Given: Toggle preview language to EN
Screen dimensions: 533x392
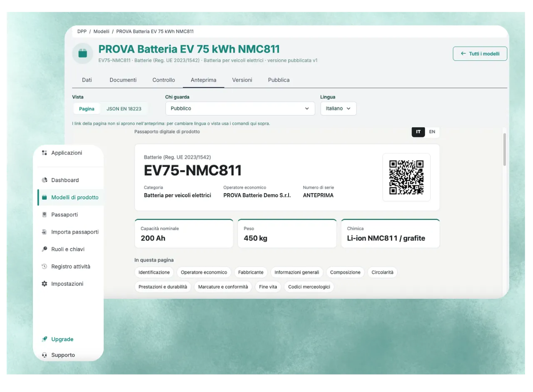Looking at the screenshot, I should [432, 132].
